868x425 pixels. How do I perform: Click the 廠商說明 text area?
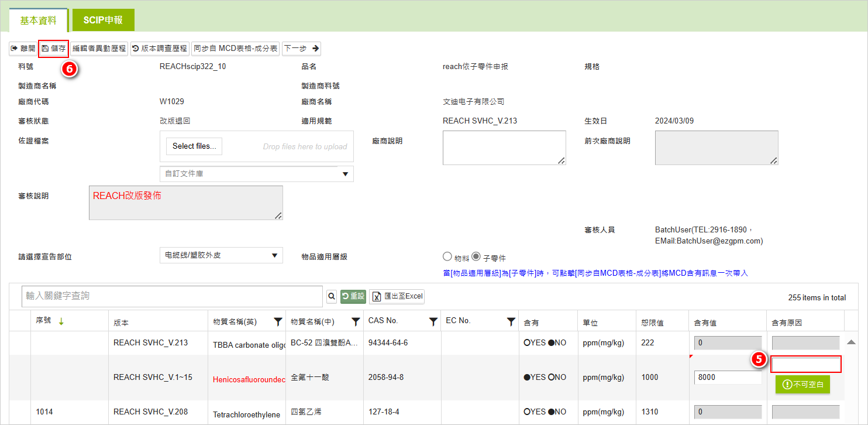[x=505, y=148]
